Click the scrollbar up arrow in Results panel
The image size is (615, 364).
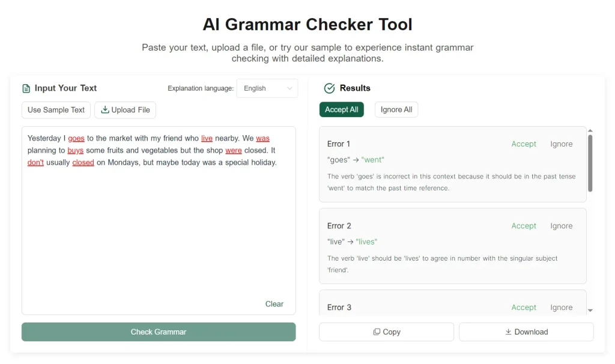[590, 130]
